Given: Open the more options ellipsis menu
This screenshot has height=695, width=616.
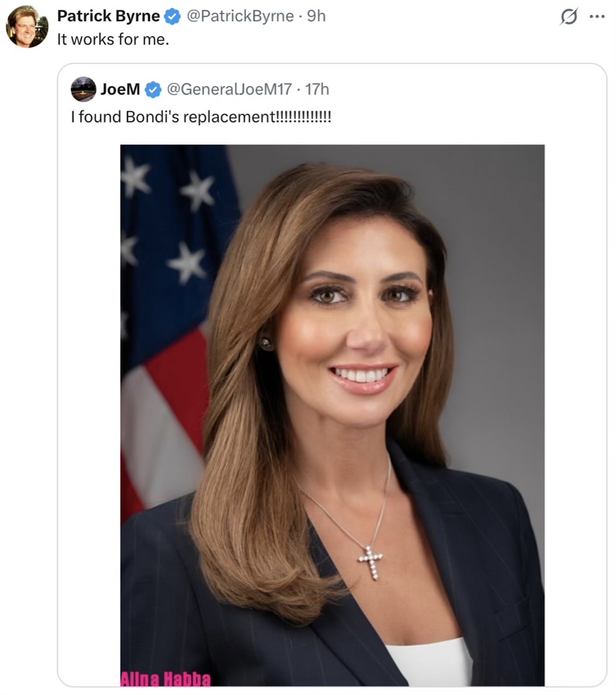Looking at the screenshot, I should point(598,16).
